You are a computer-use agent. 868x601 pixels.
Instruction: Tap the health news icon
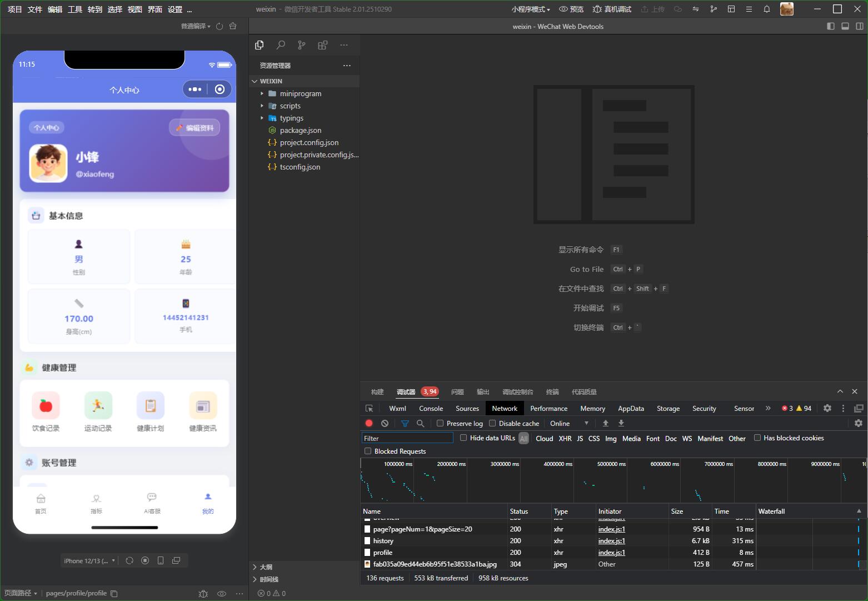(203, 405)
